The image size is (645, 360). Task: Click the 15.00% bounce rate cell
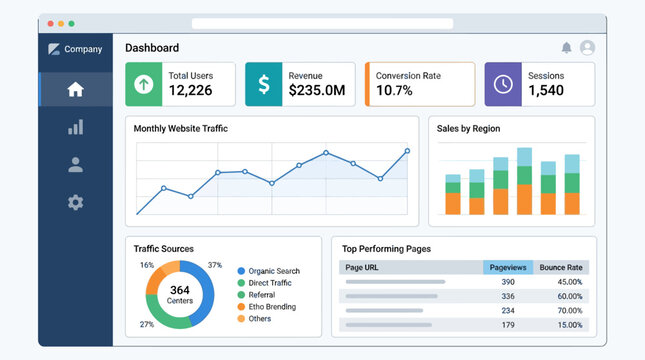tap(570, 325)
